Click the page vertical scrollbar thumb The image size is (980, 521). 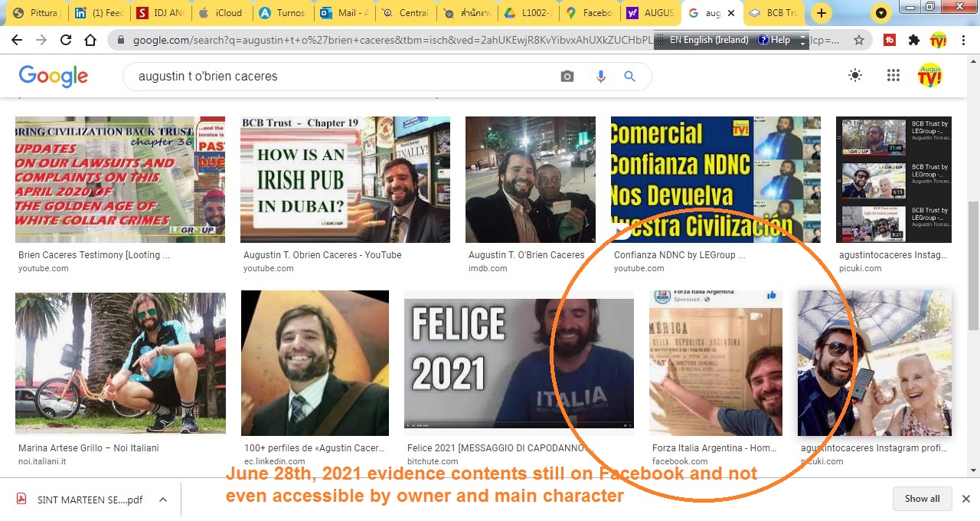tap(973, 266)
